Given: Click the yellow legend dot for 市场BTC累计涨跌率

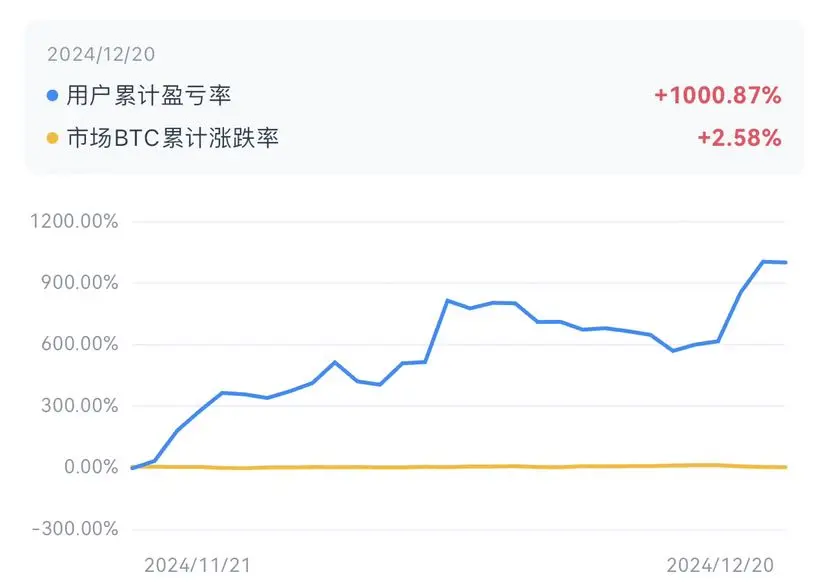Looking at the screenshot, I should [x=52, y=138].
